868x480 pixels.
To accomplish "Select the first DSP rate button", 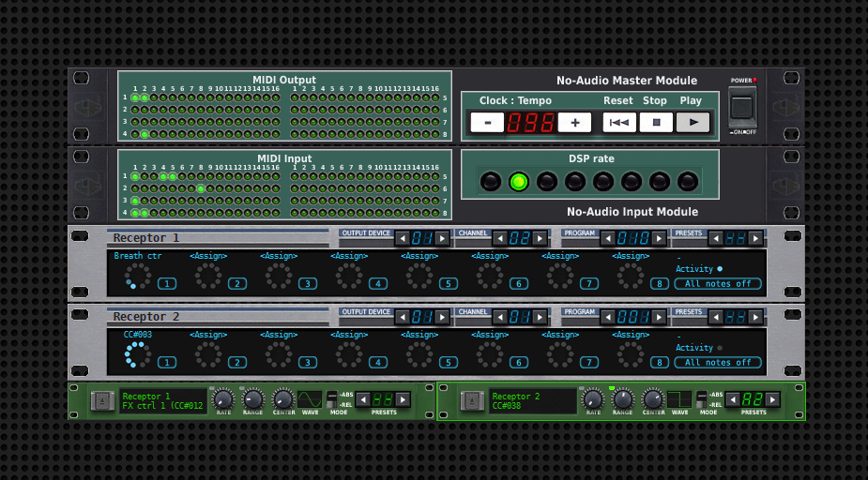I will 491,181.
